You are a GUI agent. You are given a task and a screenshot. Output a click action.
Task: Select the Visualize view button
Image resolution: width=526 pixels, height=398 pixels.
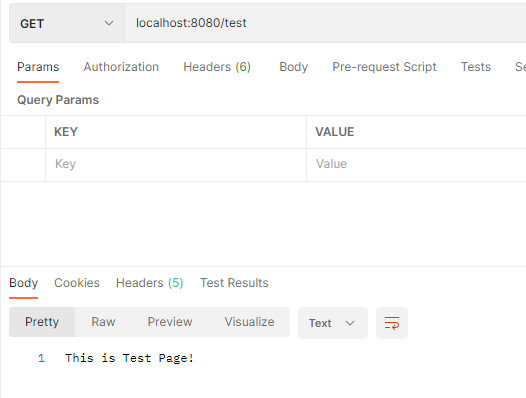(x=249, y=322)
